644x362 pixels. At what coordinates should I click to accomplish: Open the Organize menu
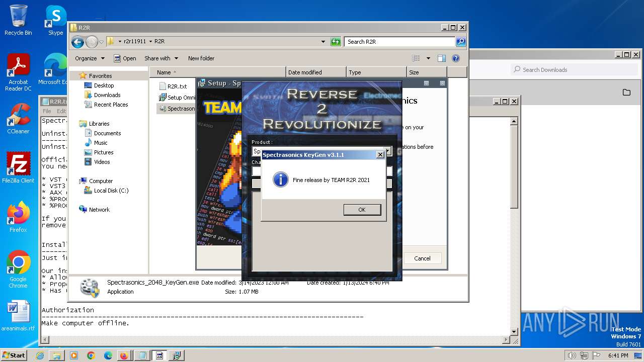[x=90, y=58]
